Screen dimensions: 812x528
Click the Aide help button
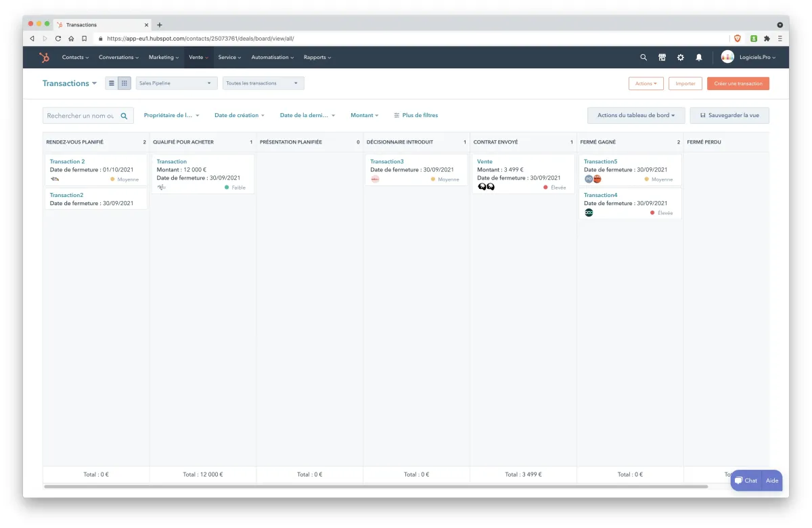[772, 481]
